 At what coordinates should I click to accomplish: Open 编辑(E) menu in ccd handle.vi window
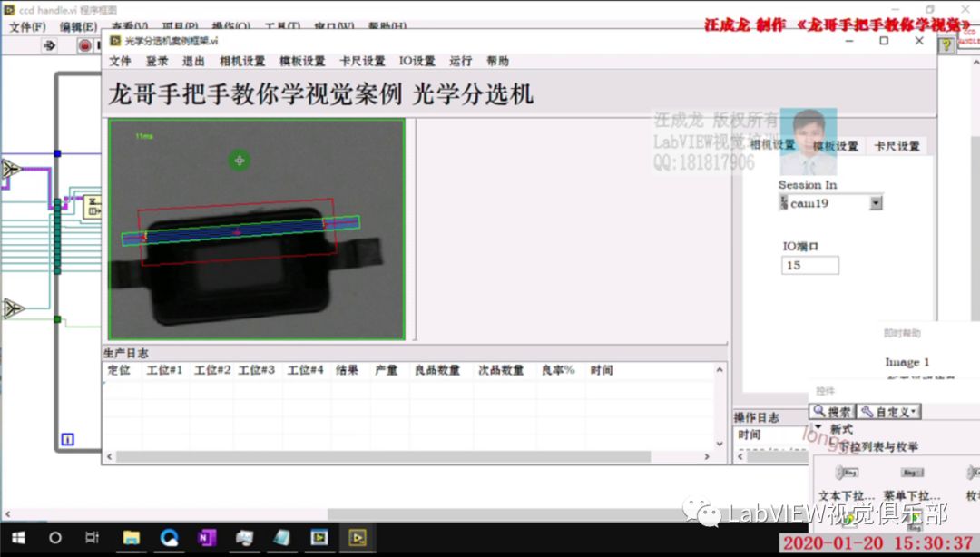coord(78,27)
